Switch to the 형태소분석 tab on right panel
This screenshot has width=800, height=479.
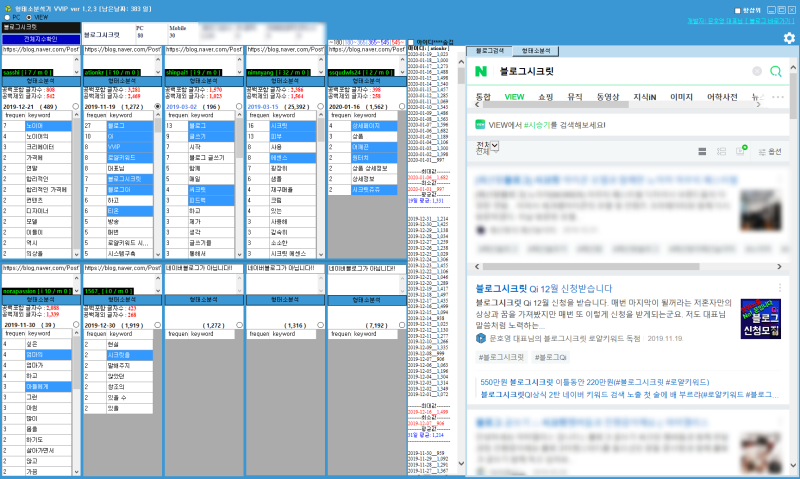(x=535, y=51)
